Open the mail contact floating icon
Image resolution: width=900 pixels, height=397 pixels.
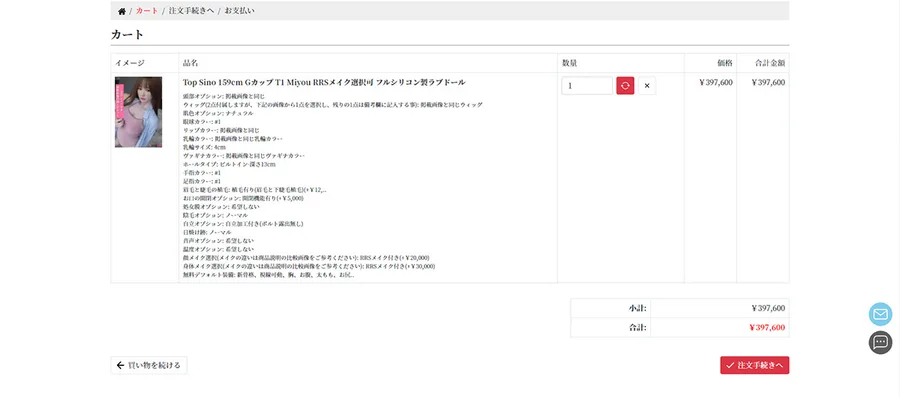tap(880, 314)
